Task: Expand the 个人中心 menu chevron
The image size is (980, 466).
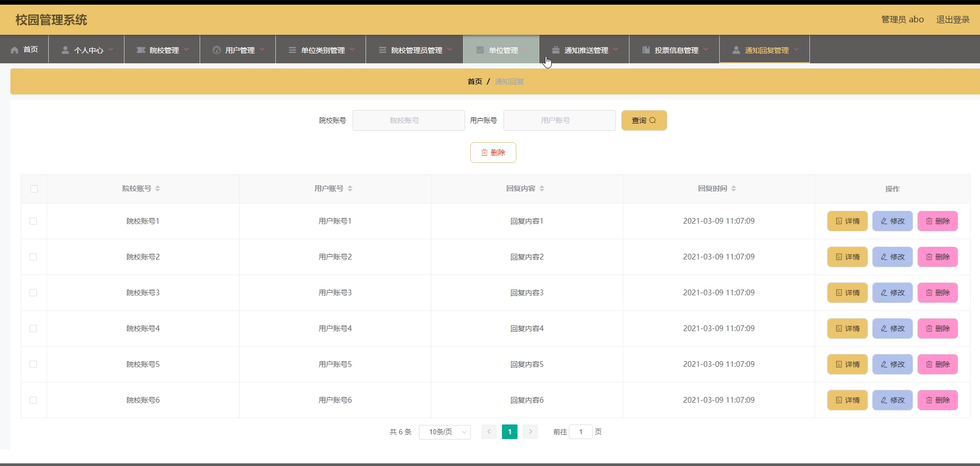Action: (x=110, y=49)
